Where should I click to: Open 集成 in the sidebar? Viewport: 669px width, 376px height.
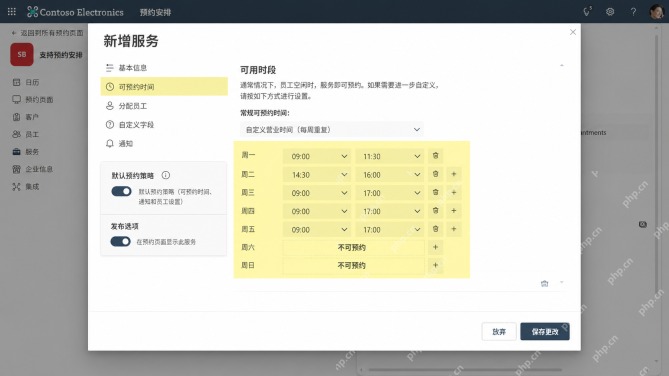tap(26, 187)
